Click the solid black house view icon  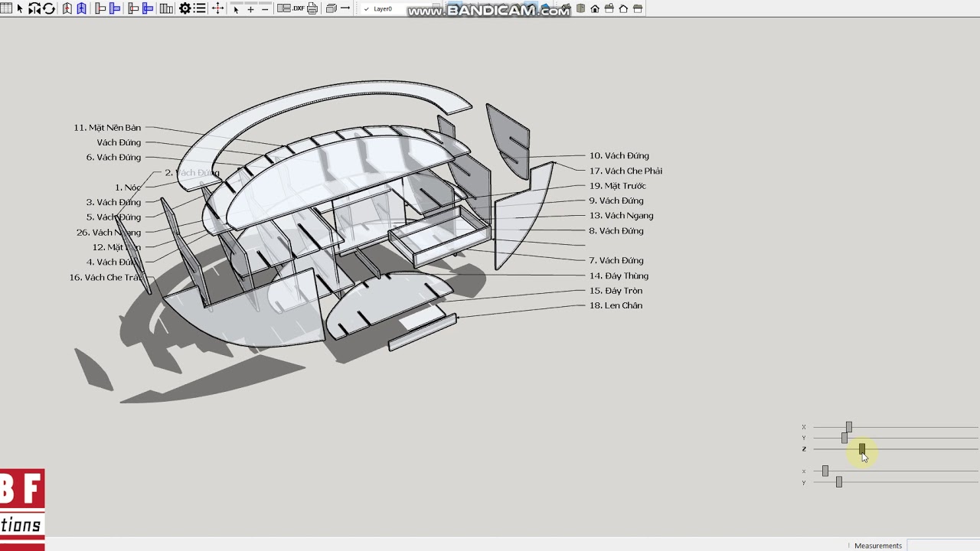coord(595,8)
